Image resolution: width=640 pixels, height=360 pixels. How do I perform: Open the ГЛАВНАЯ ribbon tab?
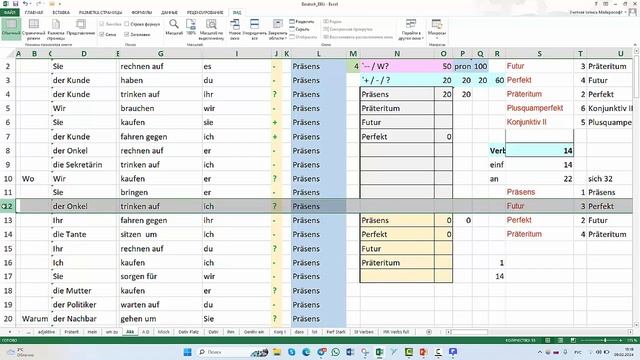34,13
